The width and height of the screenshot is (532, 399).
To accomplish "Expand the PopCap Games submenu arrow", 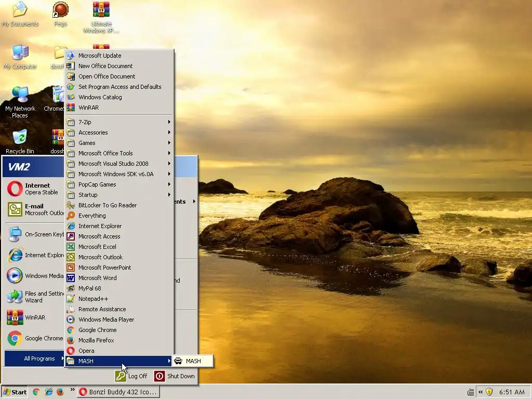I will pos(169,184).
